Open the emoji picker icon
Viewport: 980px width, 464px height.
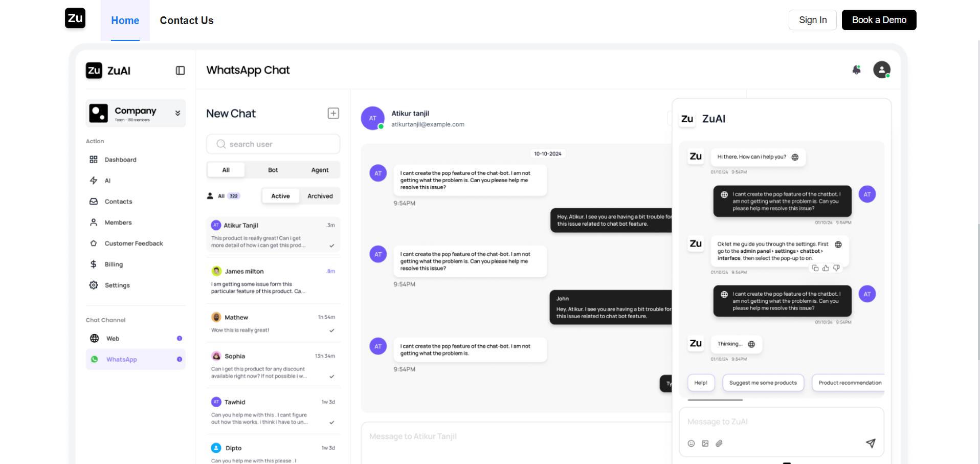pyautogui.click(x=691, y=444)
